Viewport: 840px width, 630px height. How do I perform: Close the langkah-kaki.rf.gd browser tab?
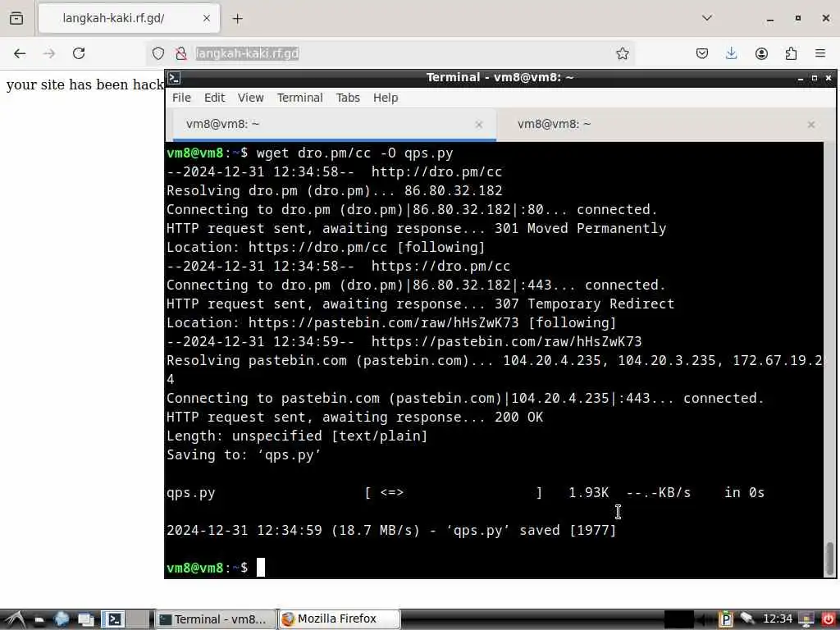[x=207, y=18]
